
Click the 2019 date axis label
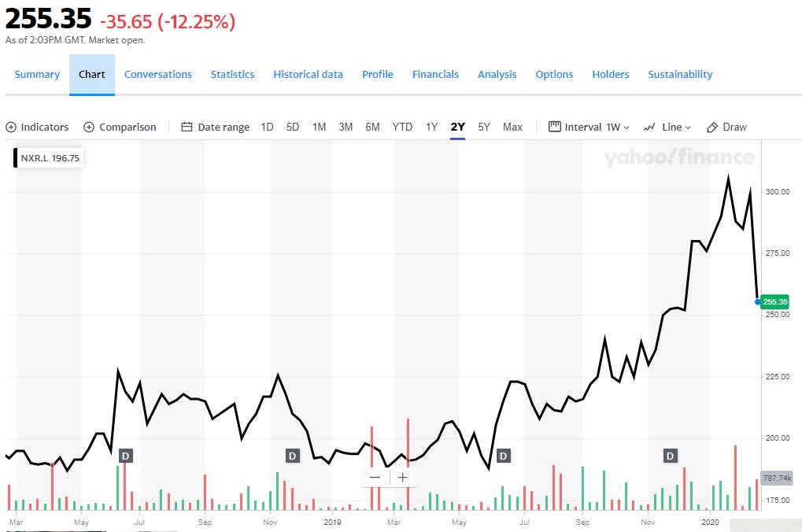pos(332,523)
